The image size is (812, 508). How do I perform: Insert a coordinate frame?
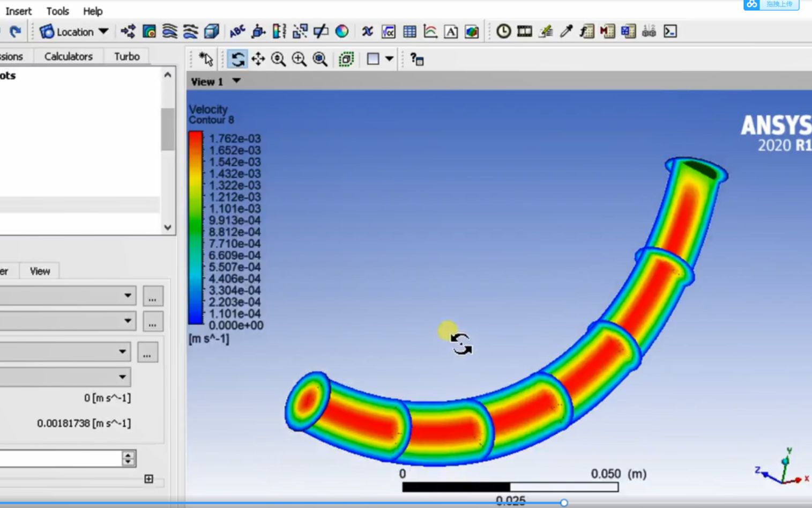tap(258, 32)
